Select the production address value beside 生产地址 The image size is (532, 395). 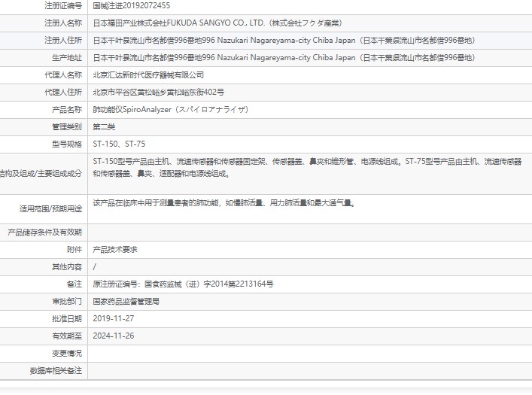[284, 58]
